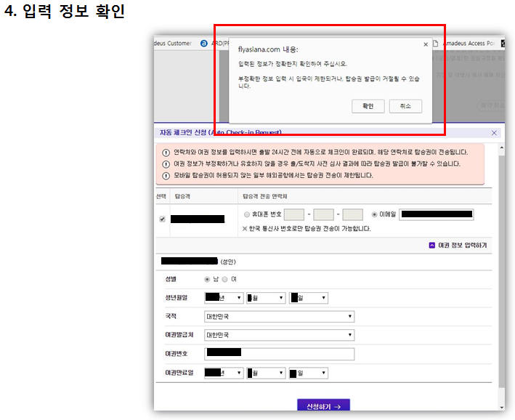Open the 국적 dropdown
The height and width of the screenshot is (420, 515).
click(x=279, y=317)
